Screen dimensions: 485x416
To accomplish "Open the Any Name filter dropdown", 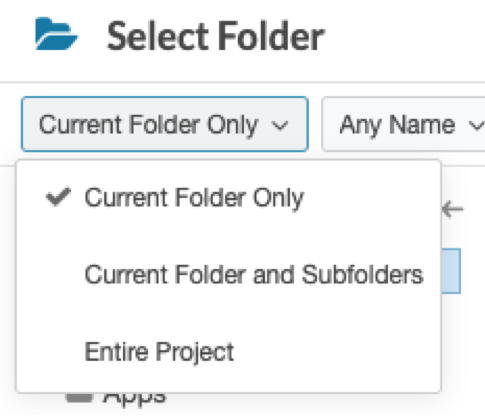I will tap(403, 124).
